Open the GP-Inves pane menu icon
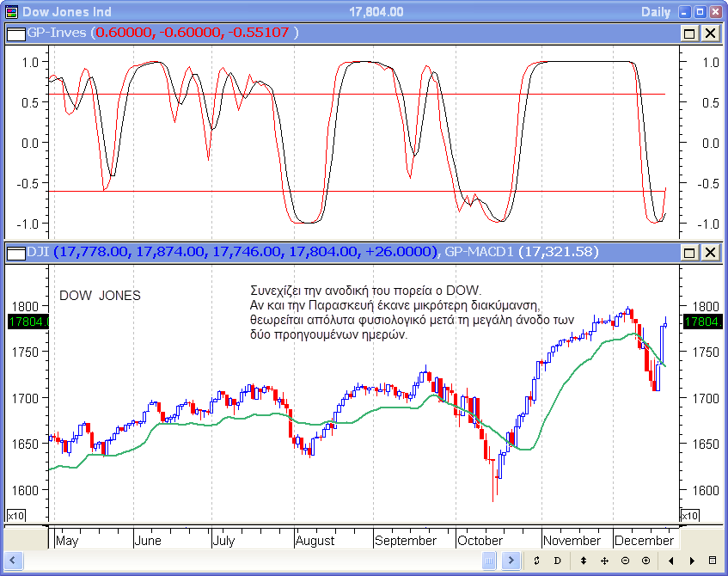The height and width of the screenshot is (576, 728). 15,33
